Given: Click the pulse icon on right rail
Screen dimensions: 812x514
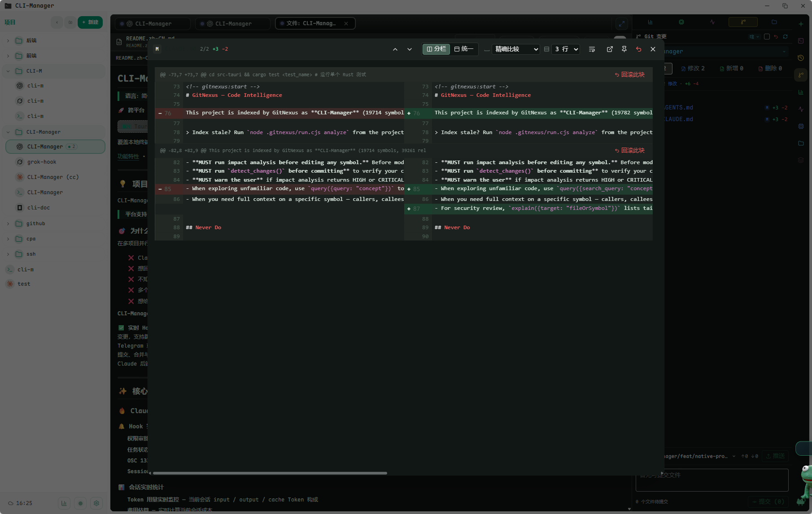Looking at the screenshot, I should click(x=801, y=109).
